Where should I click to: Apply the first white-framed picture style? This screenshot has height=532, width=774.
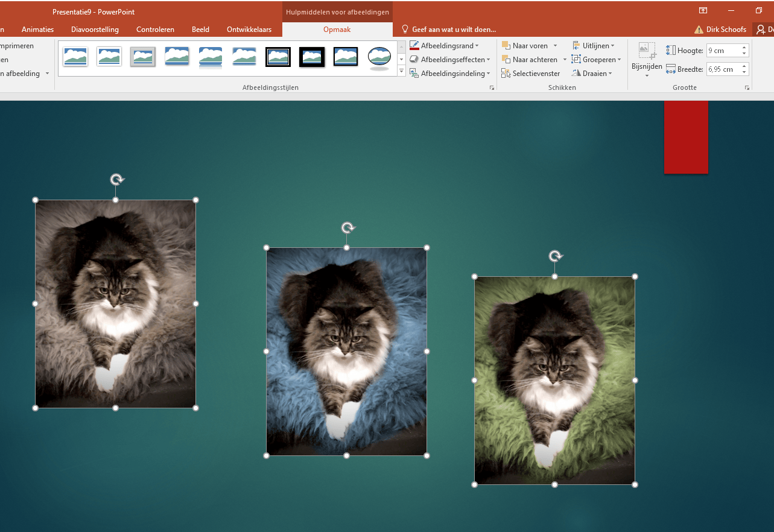[x=75, y=57]
